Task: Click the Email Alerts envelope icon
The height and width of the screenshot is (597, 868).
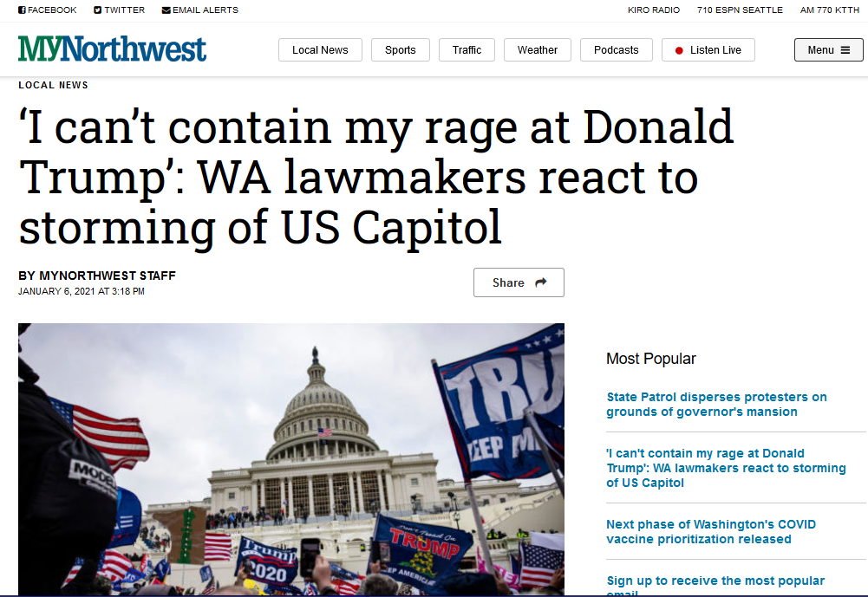Action: click(x=166, y=10)
